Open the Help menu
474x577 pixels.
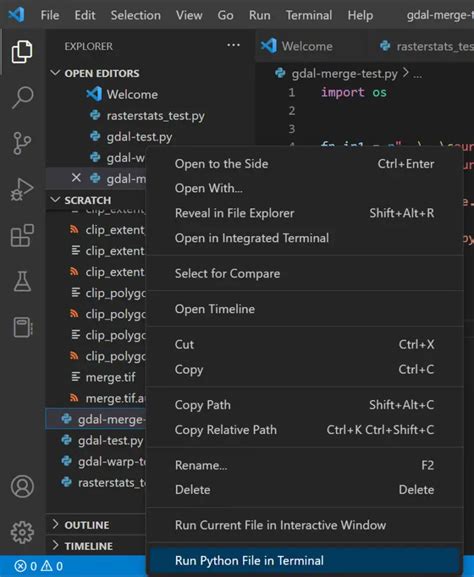coord(360,15)
